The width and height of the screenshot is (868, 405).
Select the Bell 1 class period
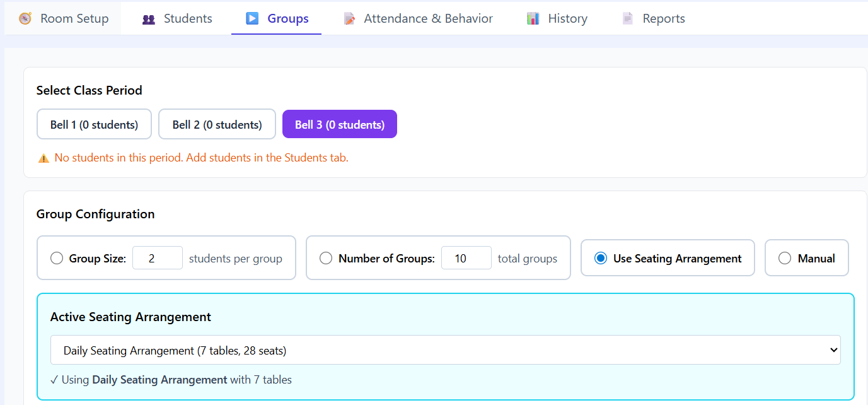94,124
